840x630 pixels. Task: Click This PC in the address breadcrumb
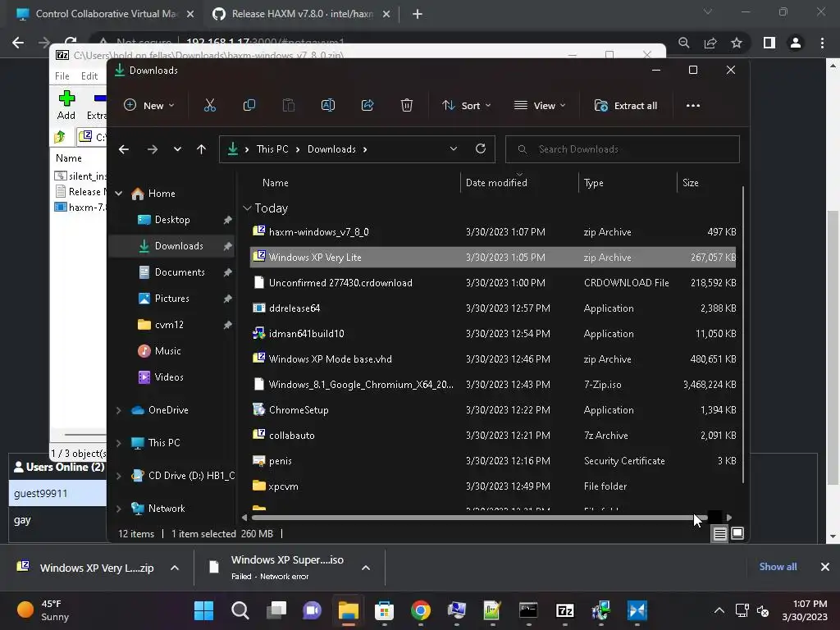coord(272,149)
